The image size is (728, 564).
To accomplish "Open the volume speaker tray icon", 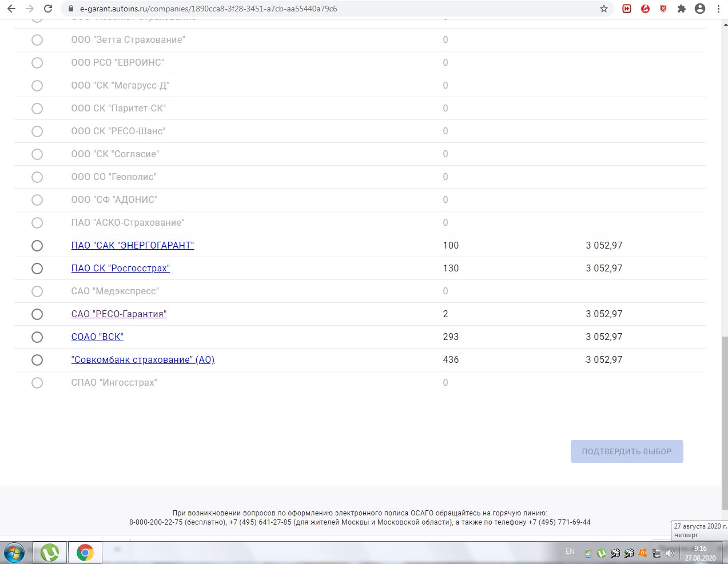I will click(670, 553).
